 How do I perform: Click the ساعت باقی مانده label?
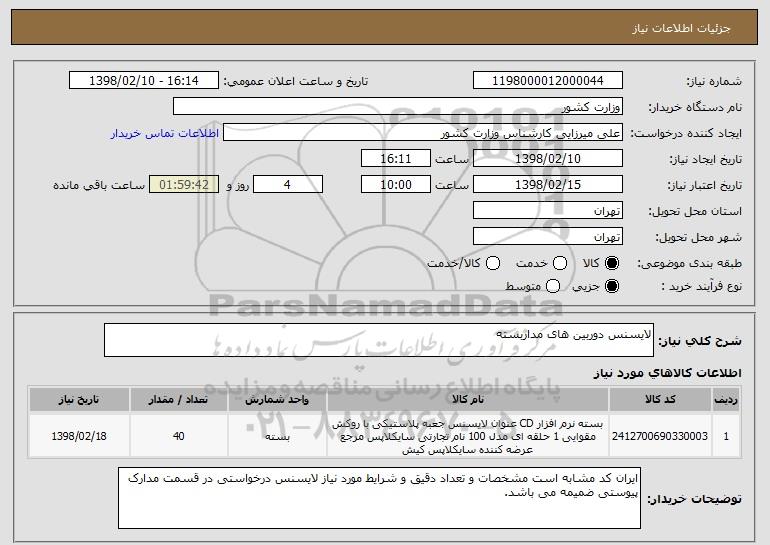click(99, 185)
